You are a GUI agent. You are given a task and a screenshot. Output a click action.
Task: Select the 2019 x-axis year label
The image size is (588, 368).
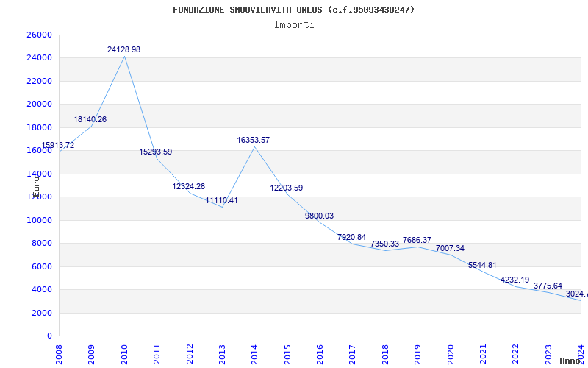(x=417, y=353)
